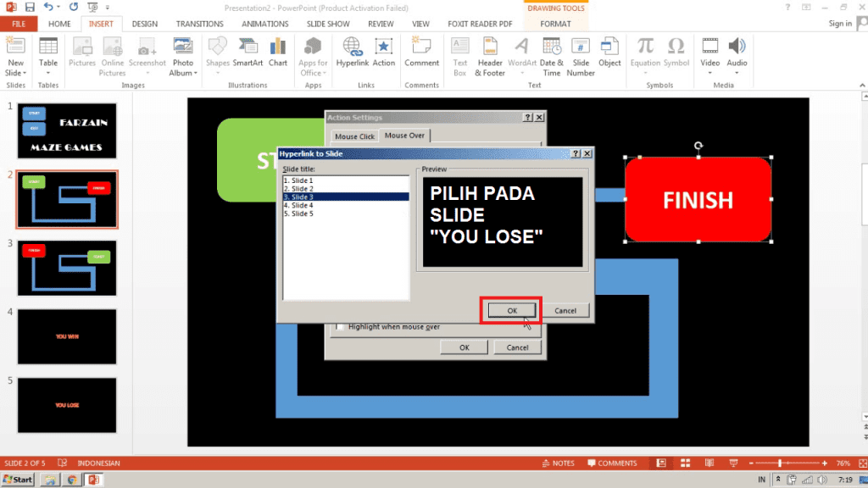Click the PowerPoint icon in taskbar

pos(92,480)
